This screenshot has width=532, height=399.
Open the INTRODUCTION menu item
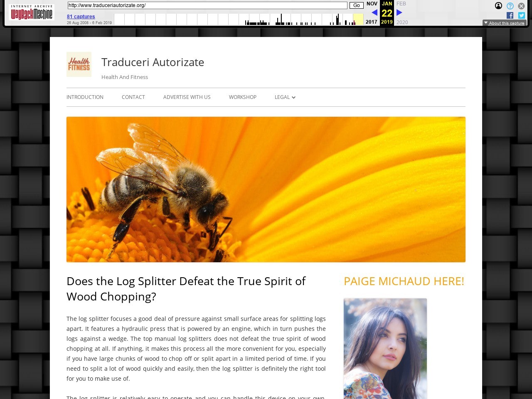point(85,97)
